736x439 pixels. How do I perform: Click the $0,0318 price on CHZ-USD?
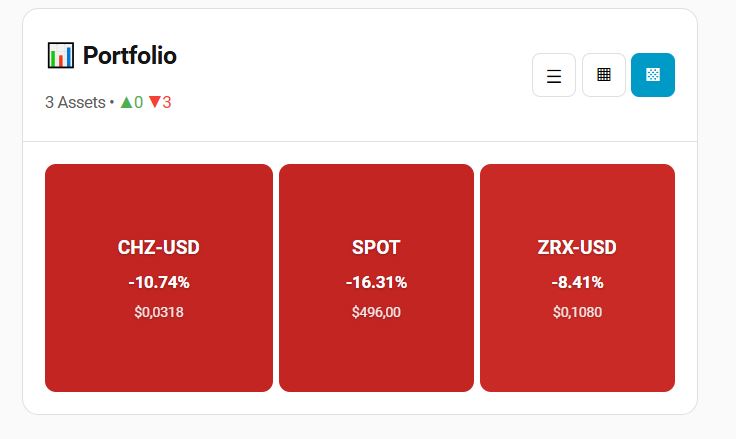point(159,312)
